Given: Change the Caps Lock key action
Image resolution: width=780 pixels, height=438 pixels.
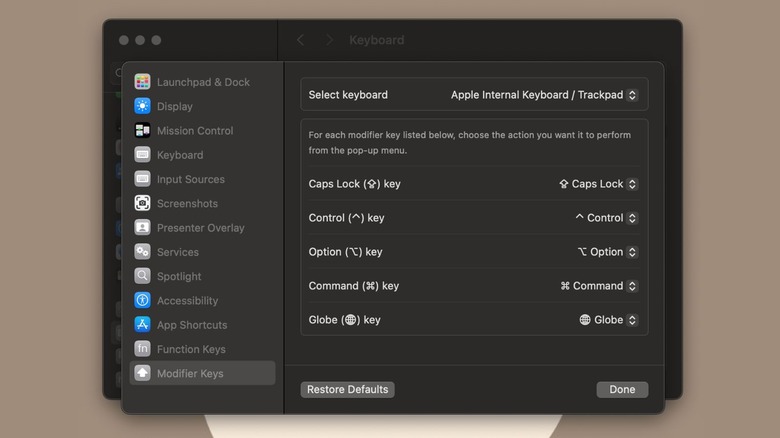Looking at the screenshot, I should click(x=598, y=184).
